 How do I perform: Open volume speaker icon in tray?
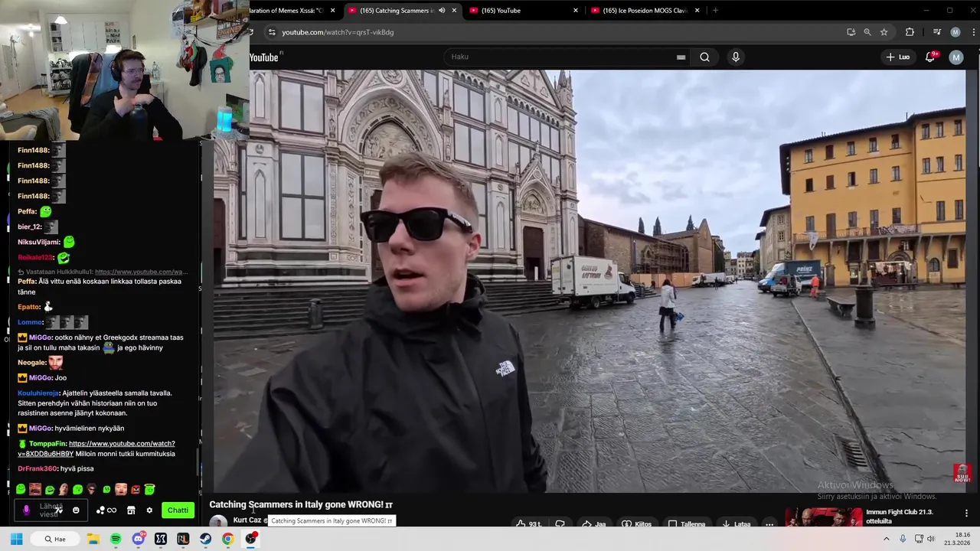pos(931,539)
